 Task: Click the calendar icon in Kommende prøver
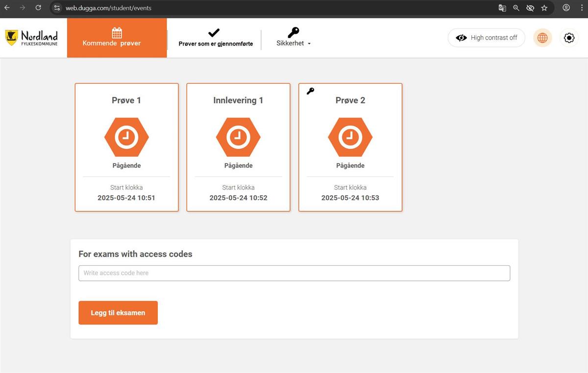point(117,33)
